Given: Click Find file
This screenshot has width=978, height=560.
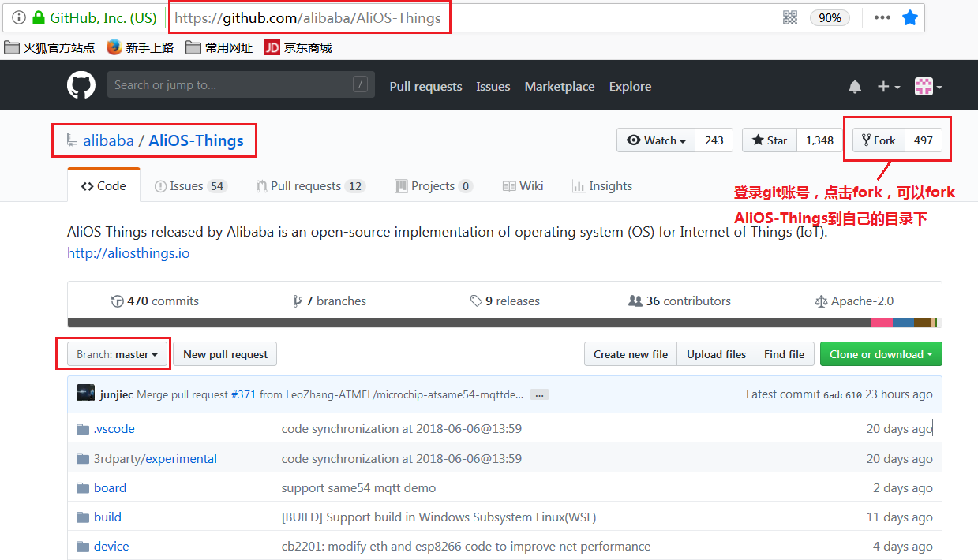Looking at the screenshot, I should (x=784, y=354).
